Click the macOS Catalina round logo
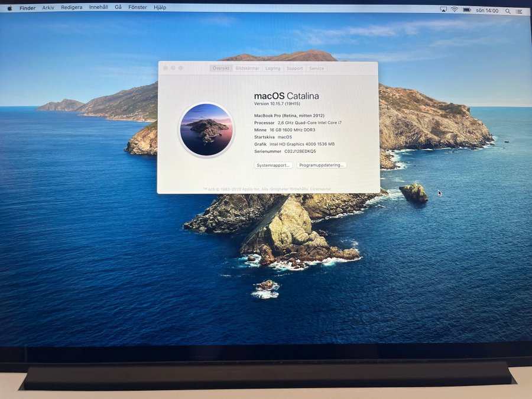 point(206,130)
